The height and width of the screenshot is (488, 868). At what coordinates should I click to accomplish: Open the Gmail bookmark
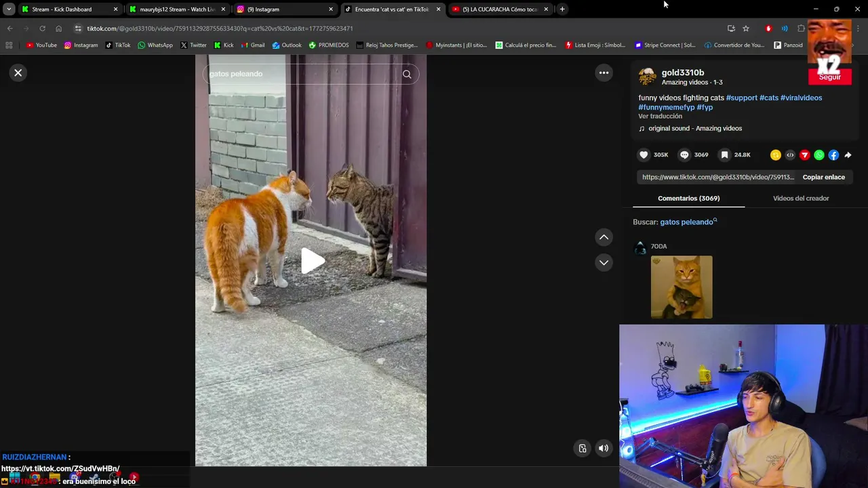click(x=252, y=45)
